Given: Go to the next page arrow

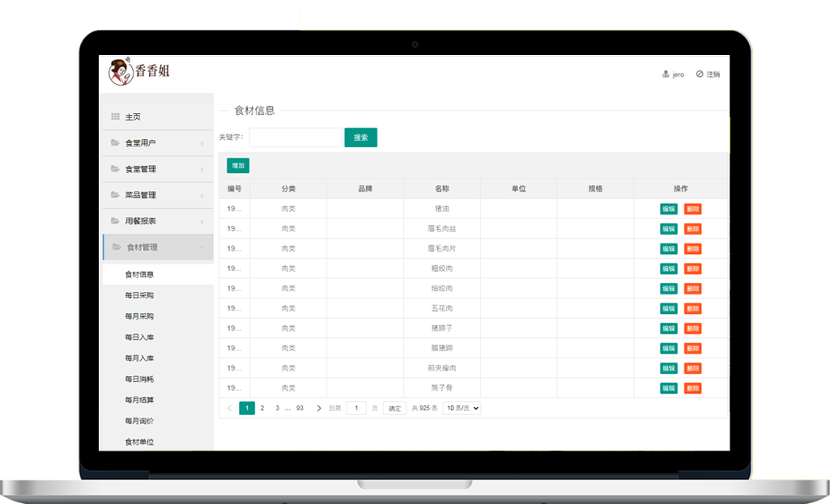Looking at the screenshot, I should tap(319, 409).
